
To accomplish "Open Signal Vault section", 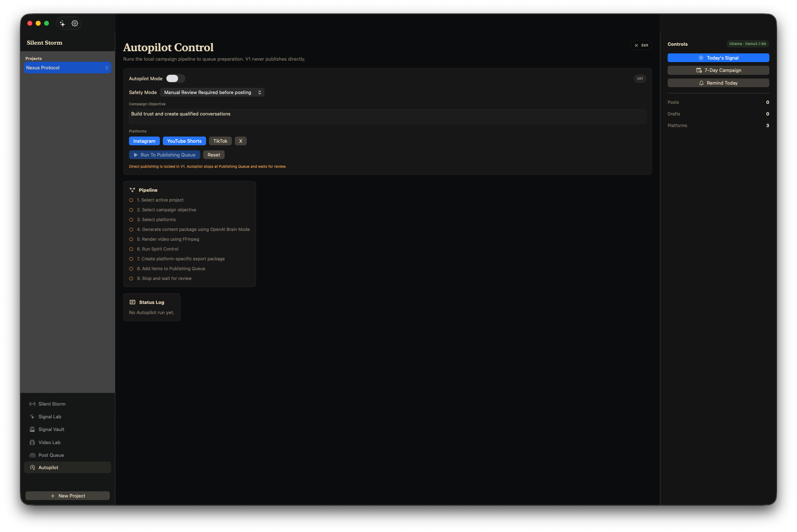I will [x=68, y=429].
